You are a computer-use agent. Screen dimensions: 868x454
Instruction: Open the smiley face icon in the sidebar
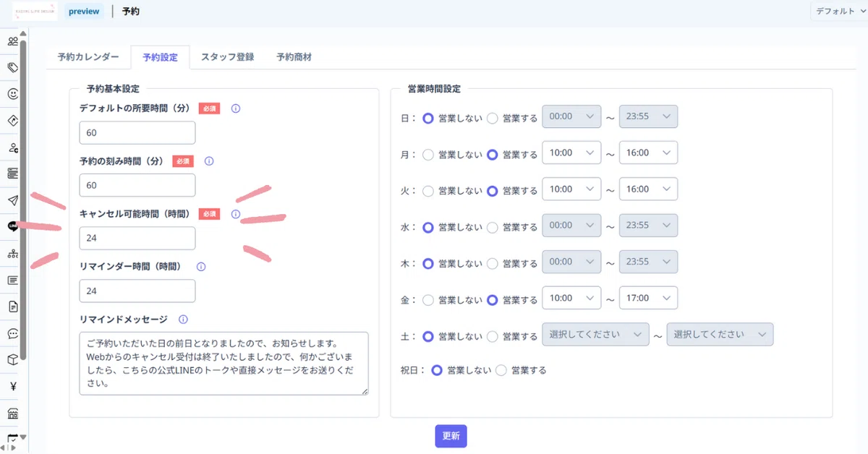click(x=12, y=94)
